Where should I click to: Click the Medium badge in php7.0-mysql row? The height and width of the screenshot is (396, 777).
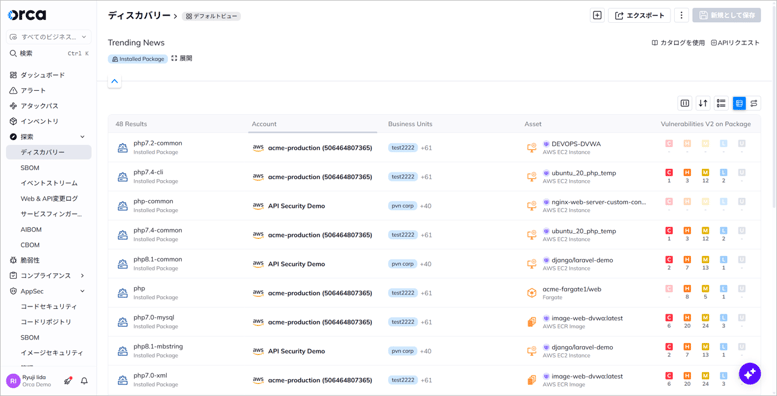pyautogui.click(x=705, y=318)
